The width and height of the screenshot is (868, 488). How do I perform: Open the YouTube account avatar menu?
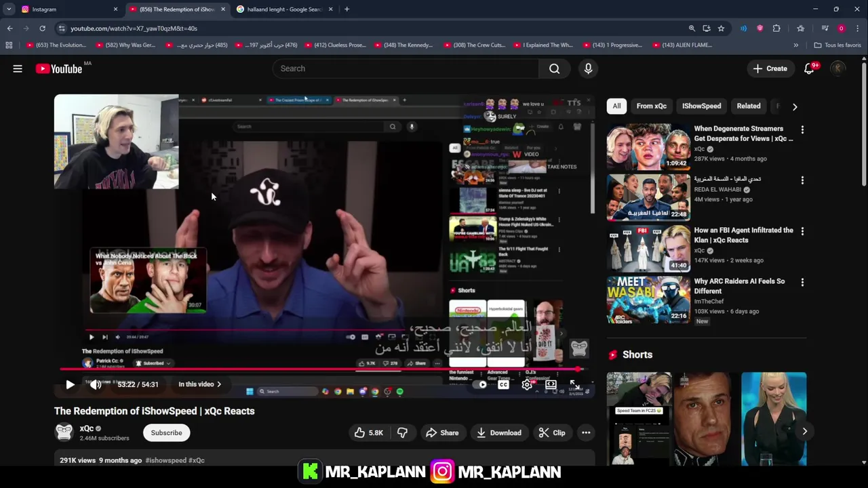(x=838, y=68)
